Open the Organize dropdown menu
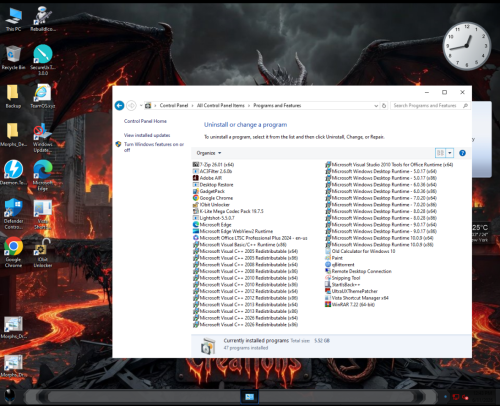The width and height of the screenshot is (500, 406). coord(209,153)
